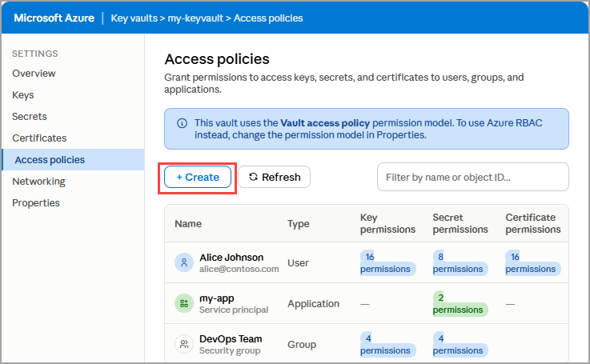This screenshot has width=590, height=364.
Task: Click DevOps Team's 4 key permissions badge
Action: pyautogui.click(x=387, y=344)
